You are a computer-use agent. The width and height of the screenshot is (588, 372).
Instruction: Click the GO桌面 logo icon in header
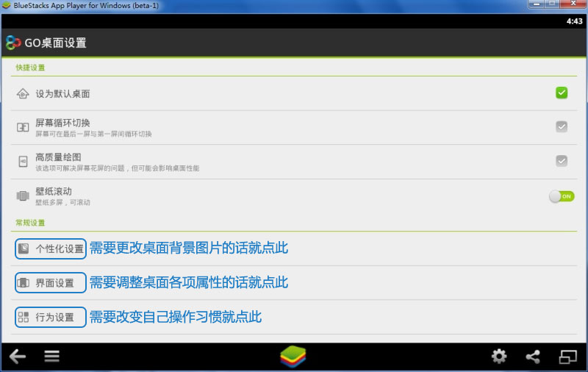click(13, 43)
